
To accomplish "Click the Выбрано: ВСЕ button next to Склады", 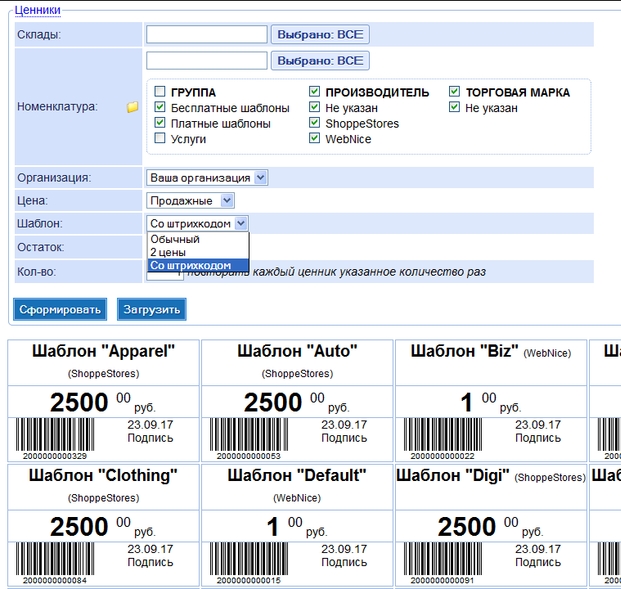I will tap(320, 35).
